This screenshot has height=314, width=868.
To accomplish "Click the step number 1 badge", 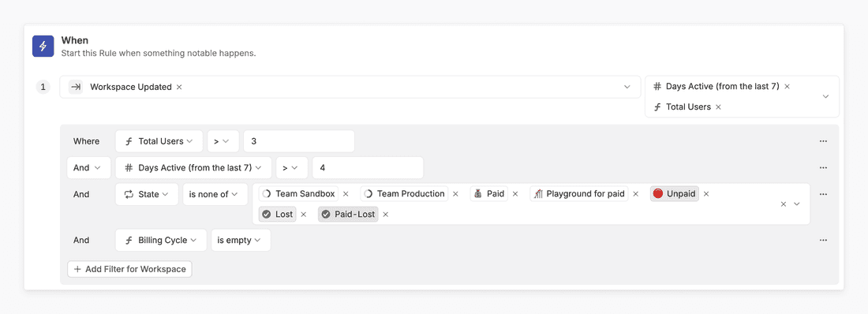I will pos(43,87).
